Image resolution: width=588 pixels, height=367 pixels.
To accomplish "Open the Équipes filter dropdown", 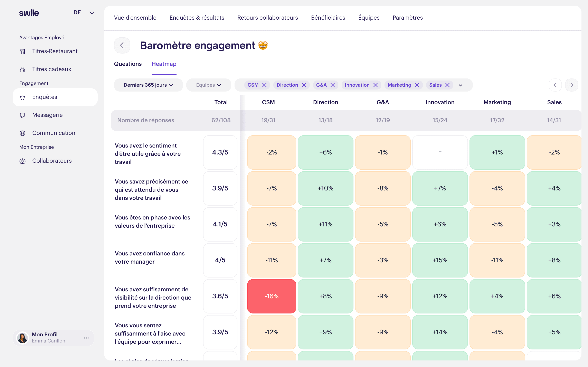I will 208,85.
